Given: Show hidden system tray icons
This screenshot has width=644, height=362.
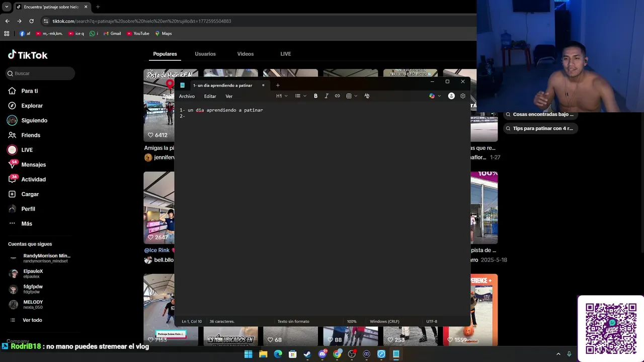Looking at the screenshot, I should 558,354.
